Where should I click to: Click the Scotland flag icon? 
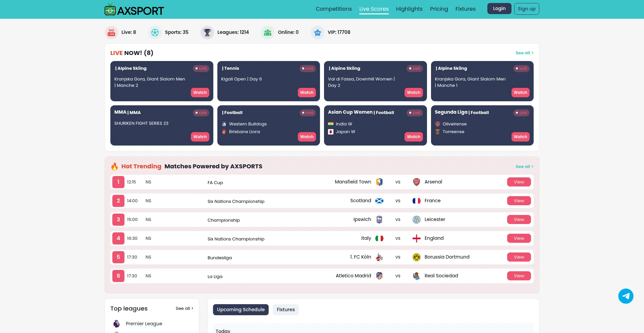click(379, 201)
